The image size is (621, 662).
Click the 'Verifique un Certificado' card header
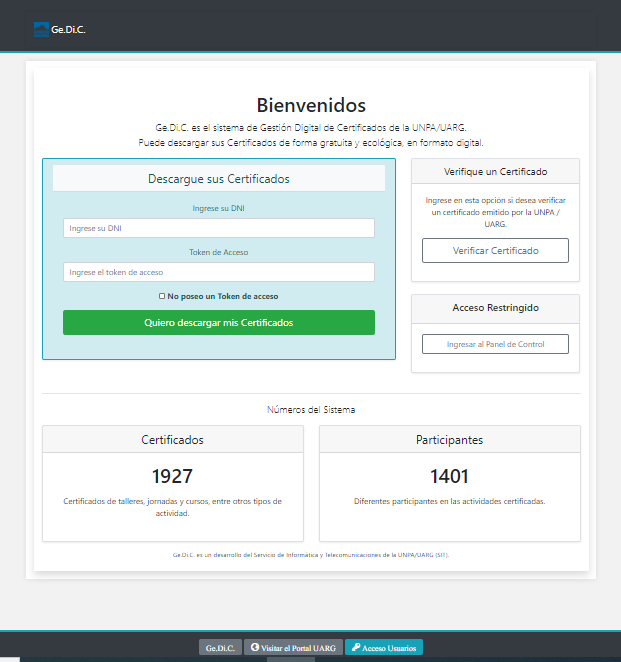click(x=495, y=172)
